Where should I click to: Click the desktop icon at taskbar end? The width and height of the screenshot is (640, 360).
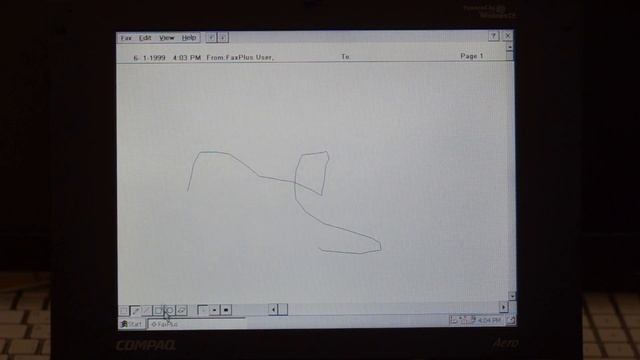pos(511,320)
